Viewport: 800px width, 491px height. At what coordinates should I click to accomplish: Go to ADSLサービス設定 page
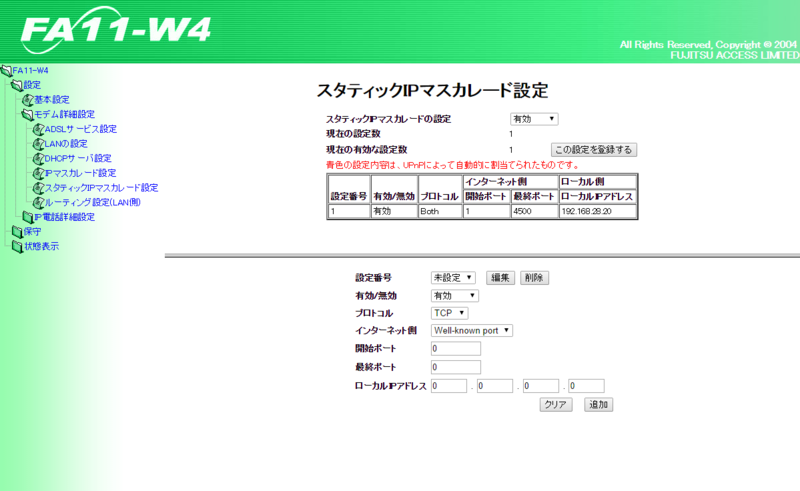pyautogui.click(x=81, y=129)
